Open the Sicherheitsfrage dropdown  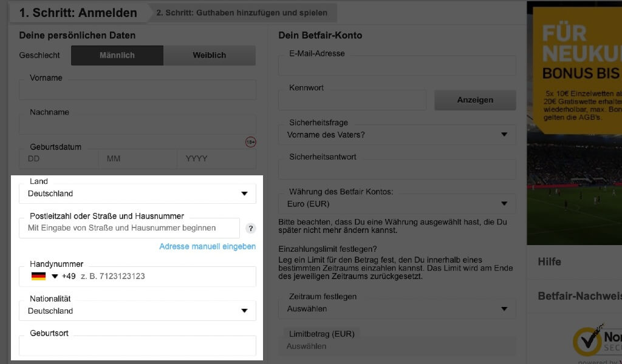click(397, 135)
